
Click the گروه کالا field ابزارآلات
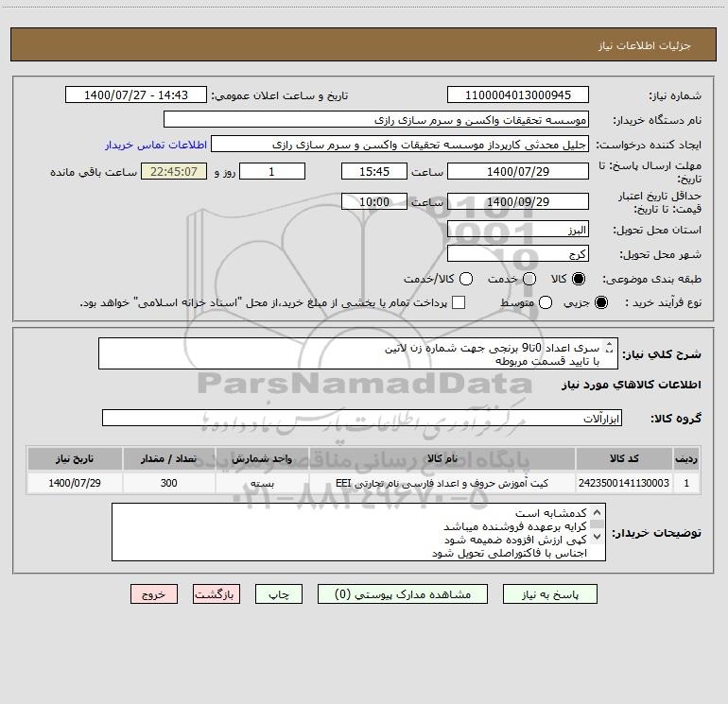(362, 418)
